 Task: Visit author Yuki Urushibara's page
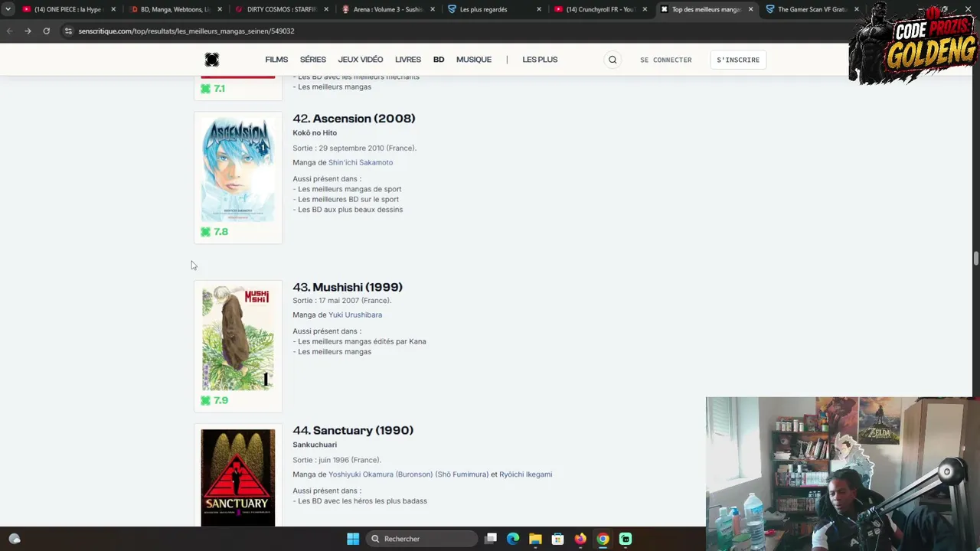click(x=355, y=315)
